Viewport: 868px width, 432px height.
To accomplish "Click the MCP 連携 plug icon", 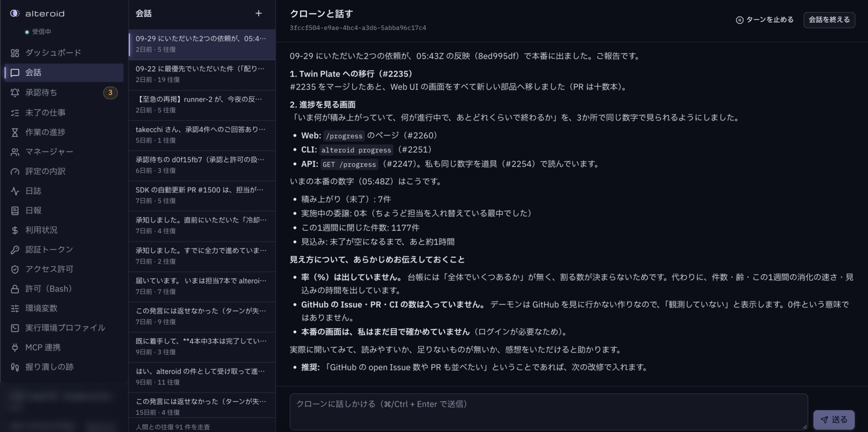I will (15, 347).
